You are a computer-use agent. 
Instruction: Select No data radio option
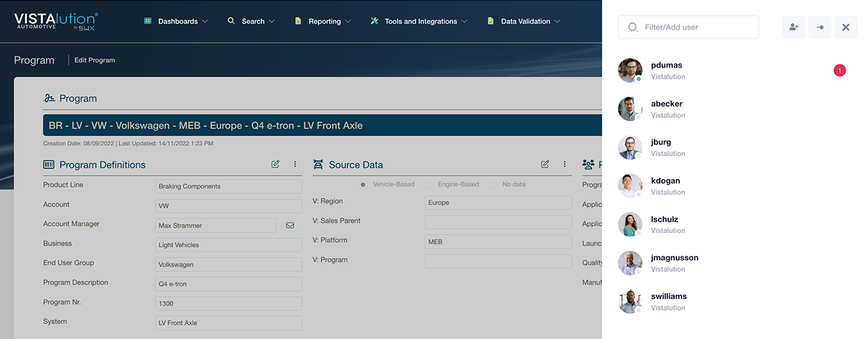point(493,184)
